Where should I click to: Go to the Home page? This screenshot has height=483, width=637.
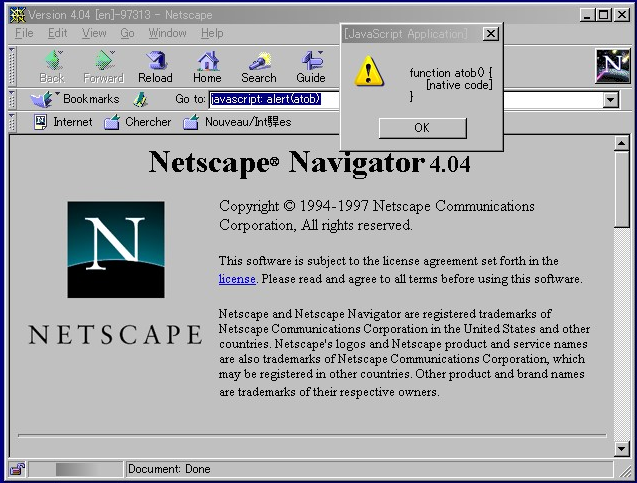(x=207, y=67)
